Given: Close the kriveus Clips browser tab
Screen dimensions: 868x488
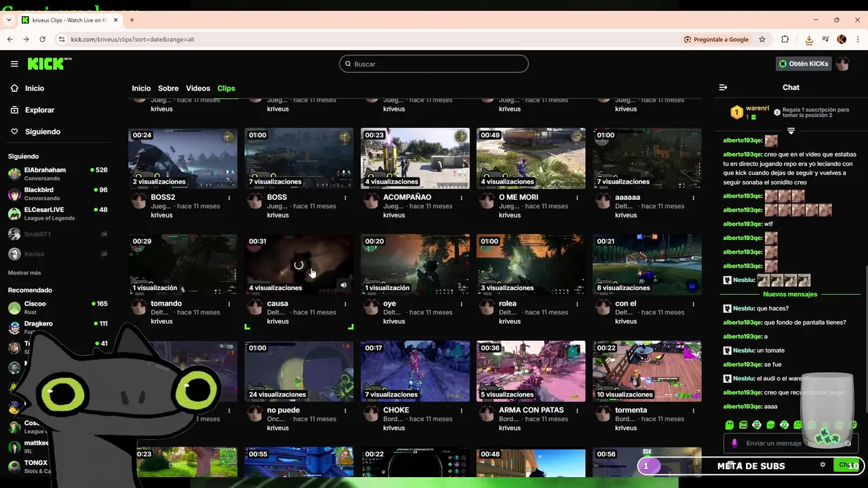Looking at the screenshot, I should 116,20.
